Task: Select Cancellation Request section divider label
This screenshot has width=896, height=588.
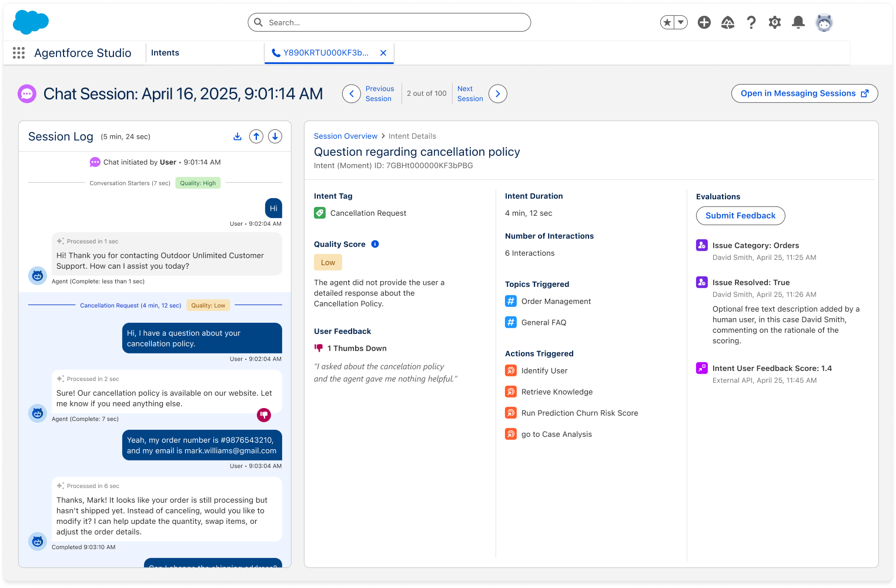Action: [131, 305]
